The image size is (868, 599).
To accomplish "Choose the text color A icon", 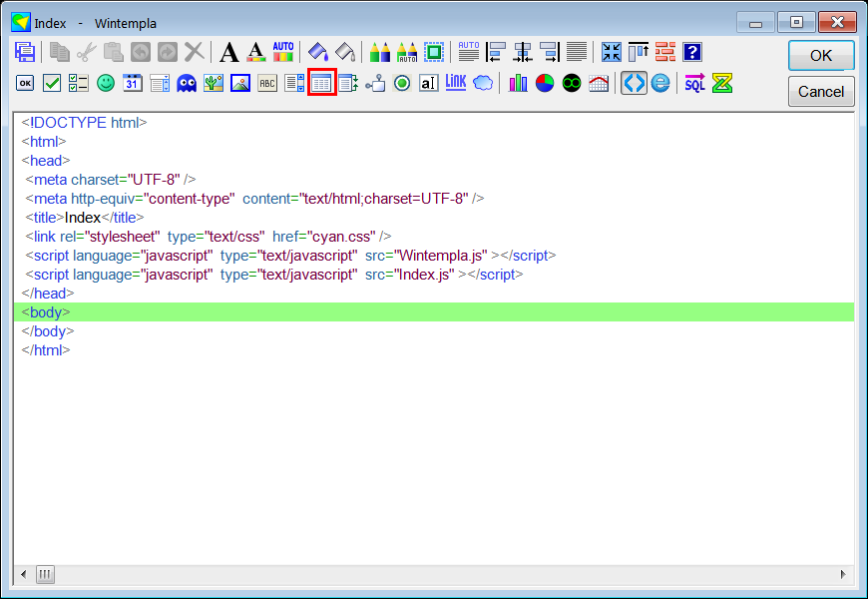I will [x=255, y=52].
